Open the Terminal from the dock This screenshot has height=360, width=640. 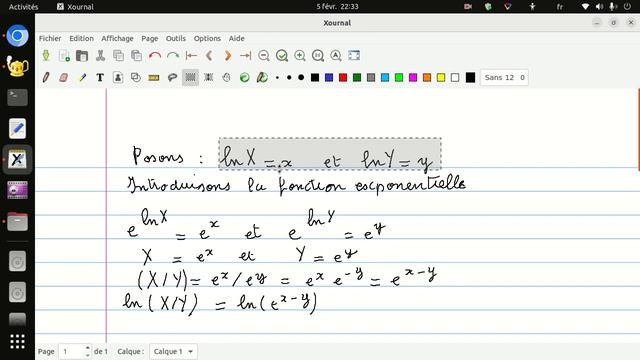pyautogui.click(x=17, y=98)
